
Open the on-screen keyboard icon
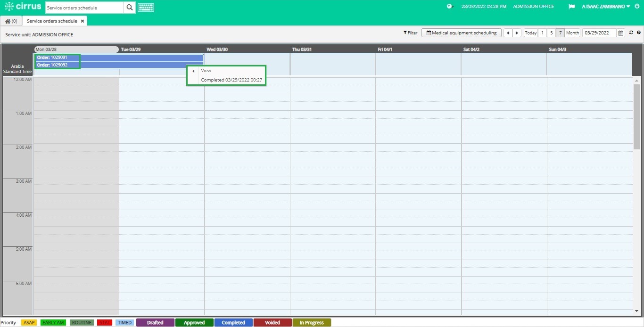pos(146,8)
